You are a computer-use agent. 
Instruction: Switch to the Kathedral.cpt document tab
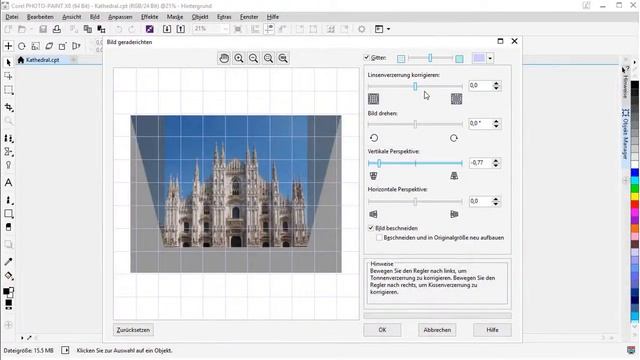point(42,60)
